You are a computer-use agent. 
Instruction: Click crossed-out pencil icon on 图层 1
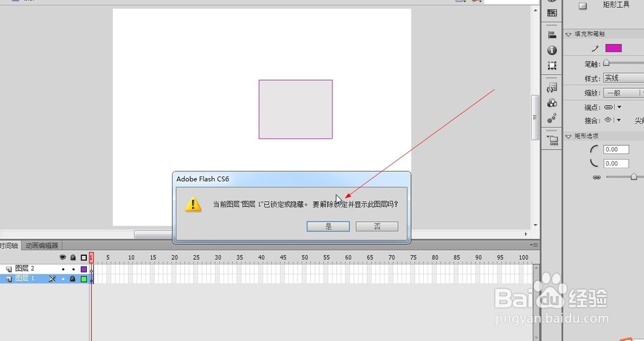[52, 278]
